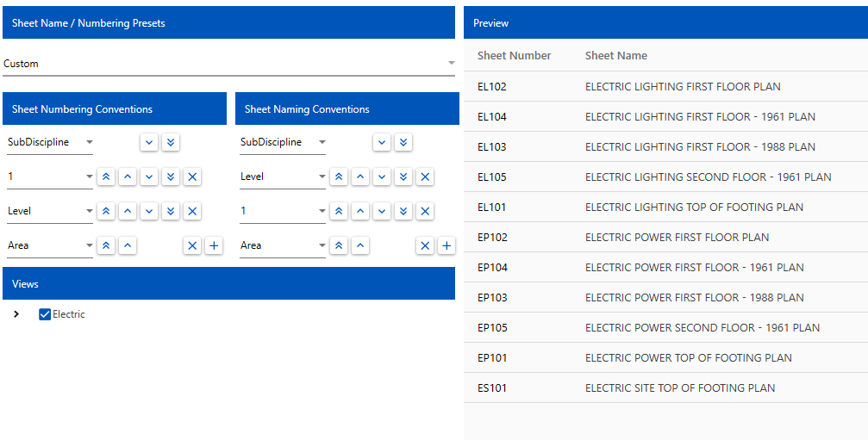Select the EL102 preview row
Screen dimensions: 868x440
click(x=666, y=87)
